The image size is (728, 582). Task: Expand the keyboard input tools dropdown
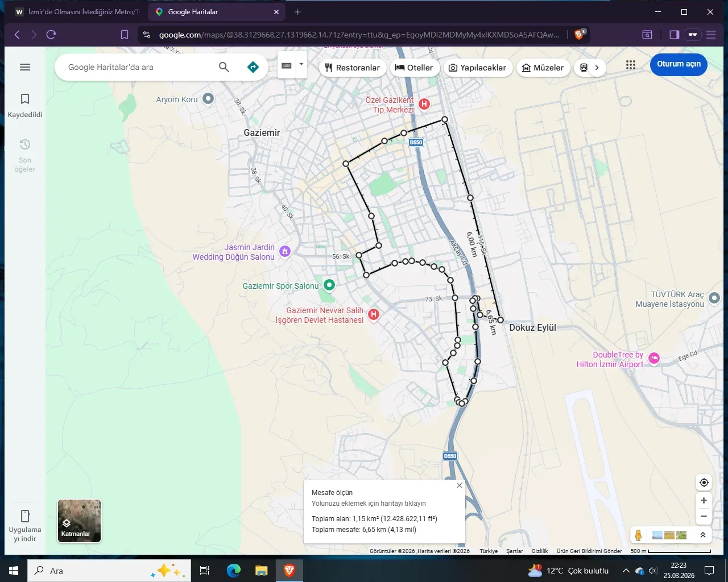pos(301,65)
